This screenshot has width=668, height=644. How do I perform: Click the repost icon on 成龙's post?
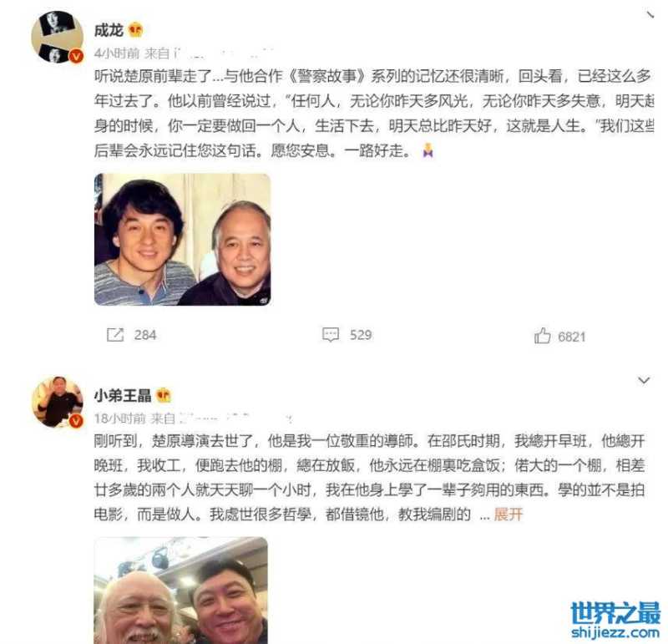pyautogui.click(x=115, y=335)
